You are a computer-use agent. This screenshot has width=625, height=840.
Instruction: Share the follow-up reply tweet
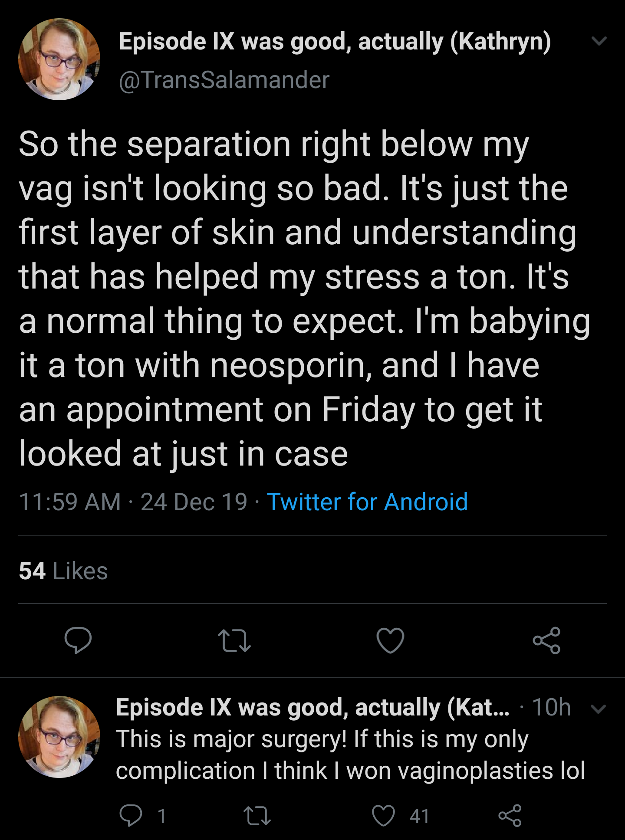[510, 816]
